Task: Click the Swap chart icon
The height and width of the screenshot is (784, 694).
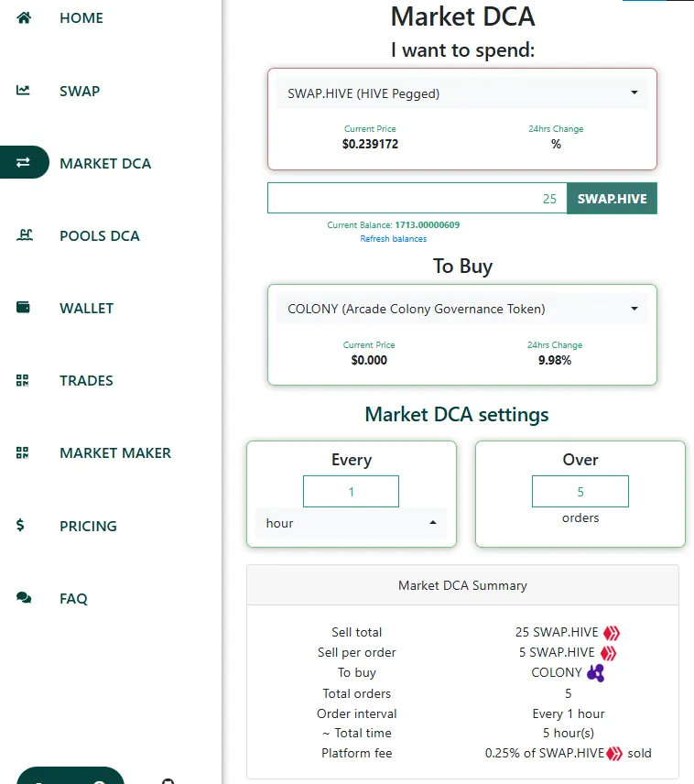Action: [23, 91]
